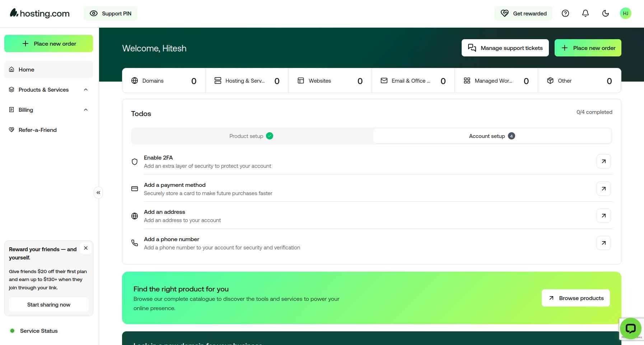Collapse the Billing section
Viewport: 644px width, 345px height.
[85, 110]
